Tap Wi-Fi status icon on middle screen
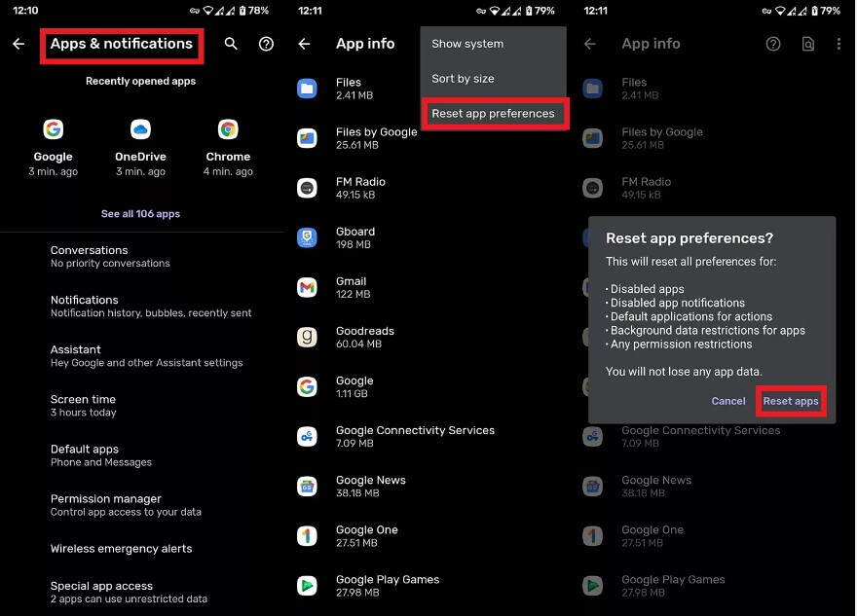 tap(495, 11)
